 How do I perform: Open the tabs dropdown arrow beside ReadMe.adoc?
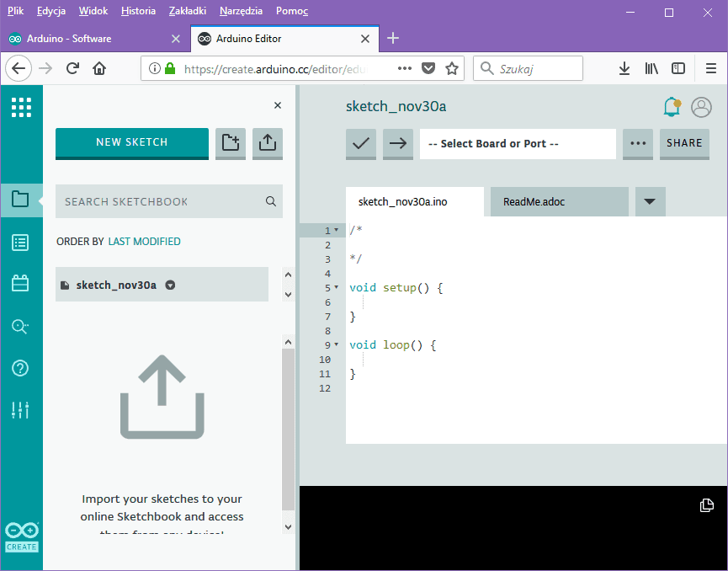click(649, 202)
